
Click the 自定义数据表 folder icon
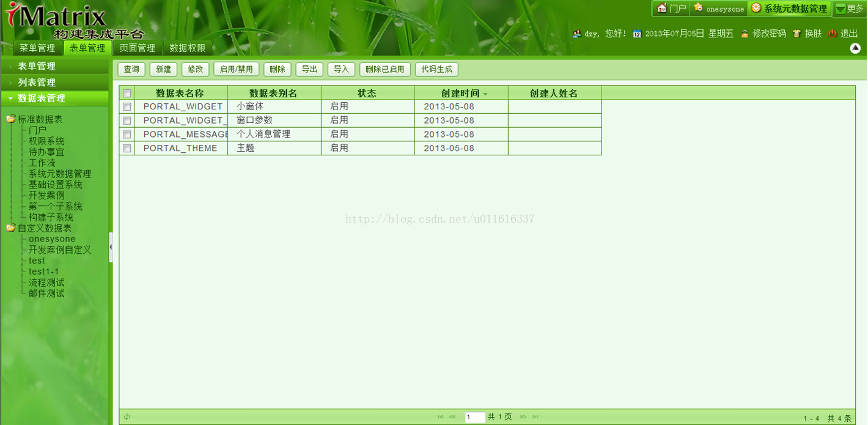[11, 227]
